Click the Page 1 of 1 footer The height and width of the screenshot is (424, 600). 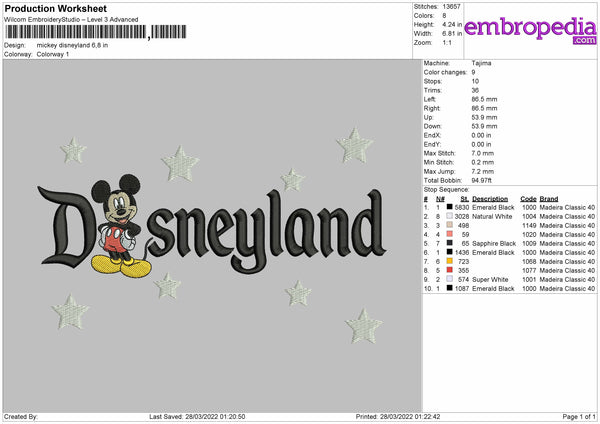click(x=579, y=417)
